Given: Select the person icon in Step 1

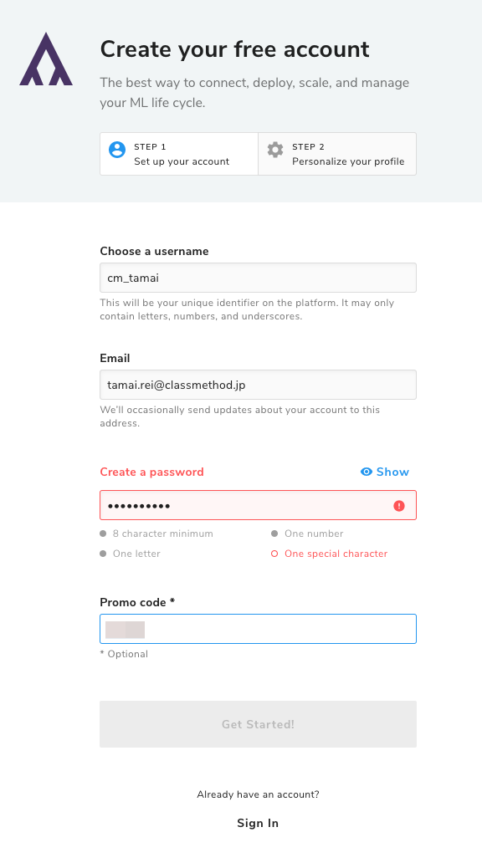Looking at the screenshot, I should [x=116, y=150].
